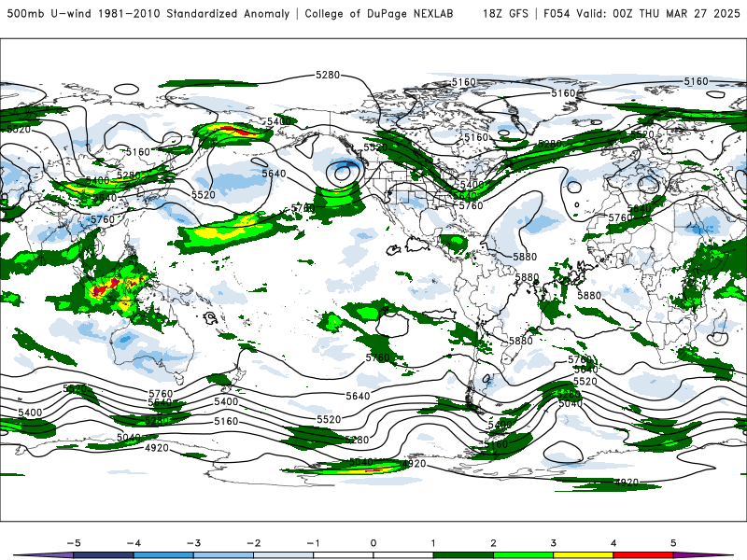Click the navy -5 to -4 colorbar segment
The image size is (747, 560).
pos(104,555)
